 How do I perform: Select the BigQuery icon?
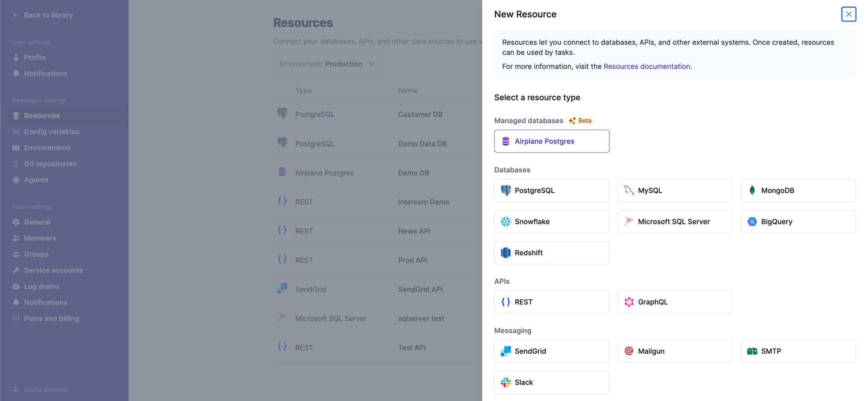click(x=752, y=221)
